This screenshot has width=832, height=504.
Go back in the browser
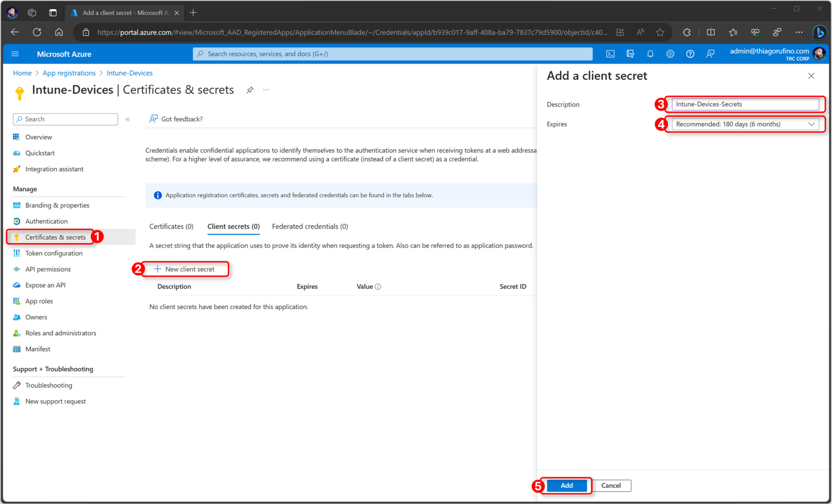point(15,32)
